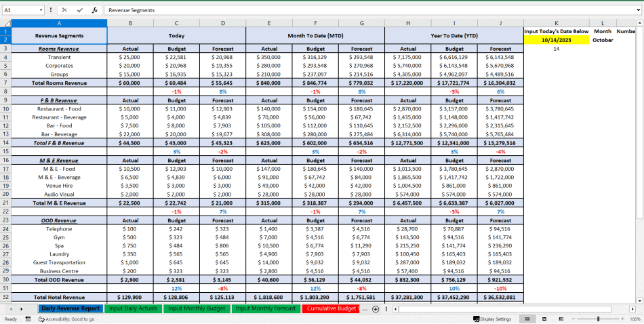Open the Input Daily Actuals sheet

point(133,308)
